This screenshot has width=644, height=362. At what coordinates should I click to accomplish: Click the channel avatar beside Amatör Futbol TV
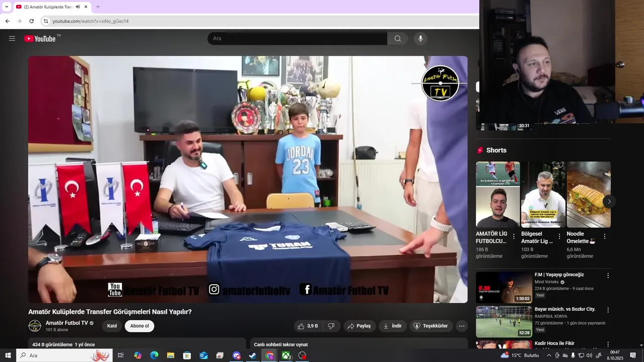click(x=35, y=326)
